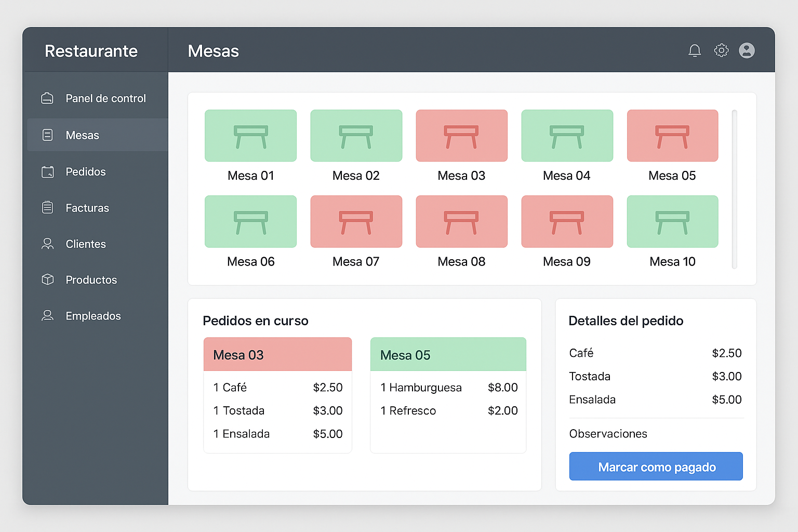Click the Mesa 09 label
The width and height of the screenshot is (798, 532).
(x=567, y=261)
